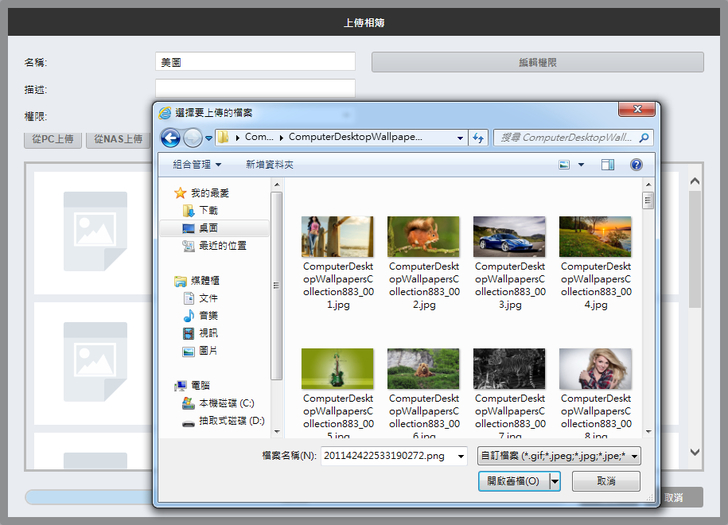Open the view options dropdown arrow
This screenshot has height=525, width=728.
[581, 165]
